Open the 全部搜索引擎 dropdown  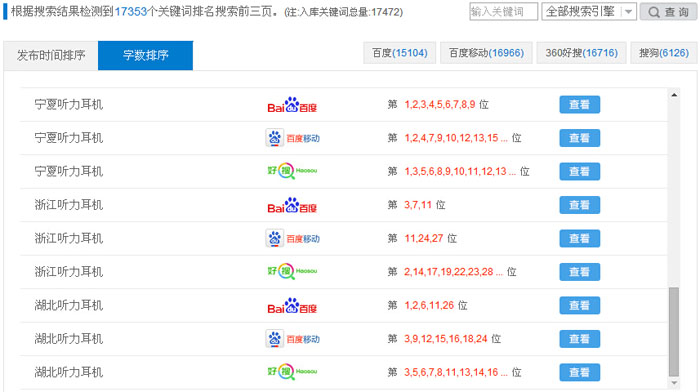coord(589,12)
